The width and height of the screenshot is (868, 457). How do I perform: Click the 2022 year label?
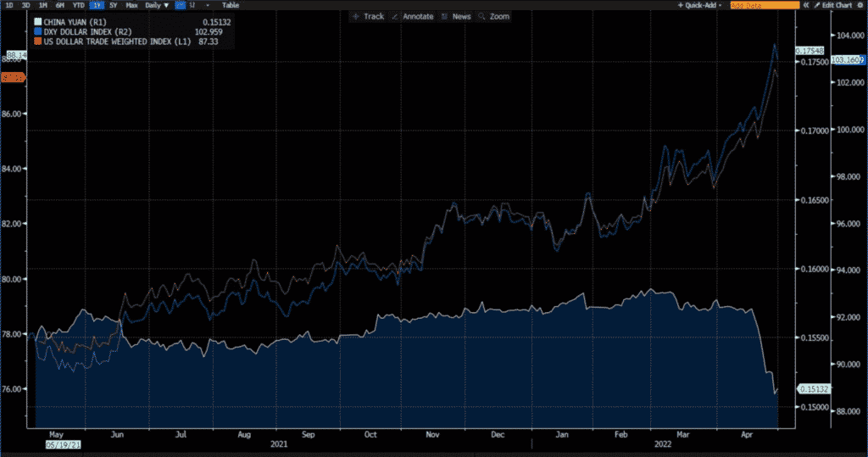point(663,444)
